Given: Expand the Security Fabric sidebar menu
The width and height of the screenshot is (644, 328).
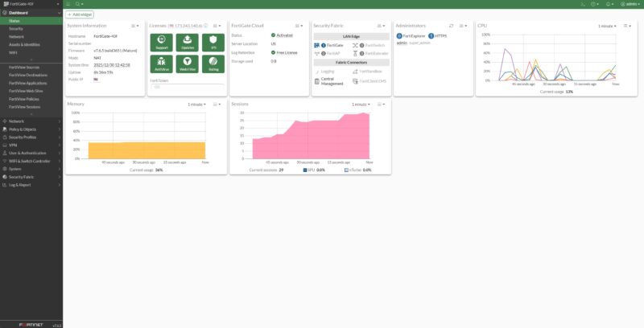Looking at the screenshot, I should (x=31, y=177).
